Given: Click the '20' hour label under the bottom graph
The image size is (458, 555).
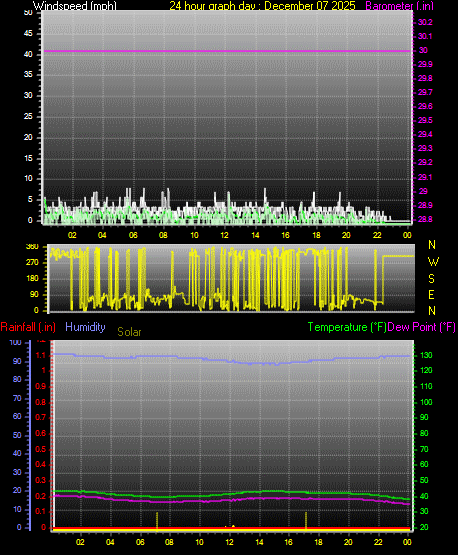Looking at the screenshot, I should [348, 542].
